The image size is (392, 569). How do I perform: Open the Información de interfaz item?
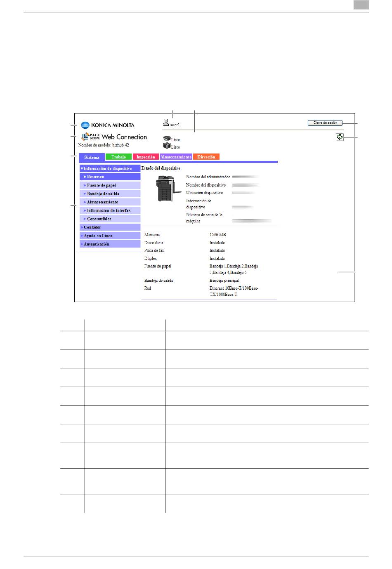[110, 210]
